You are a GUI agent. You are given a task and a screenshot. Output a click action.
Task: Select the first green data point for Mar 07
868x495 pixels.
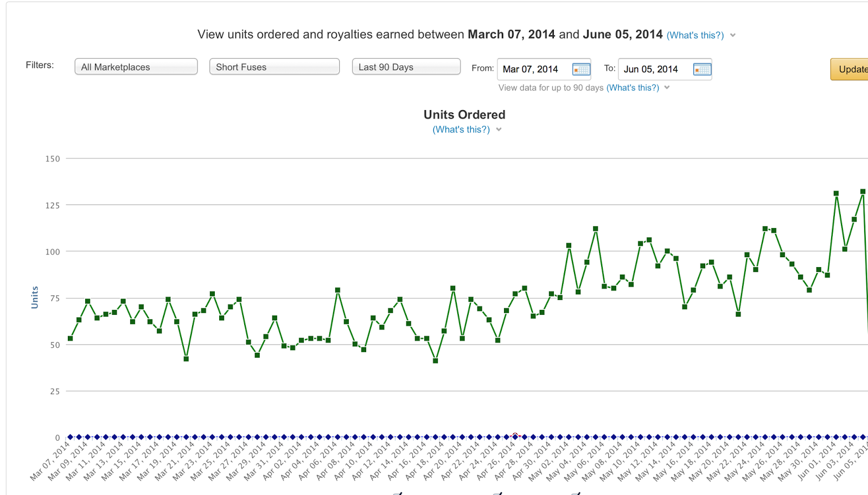click(x=70, y=339)
